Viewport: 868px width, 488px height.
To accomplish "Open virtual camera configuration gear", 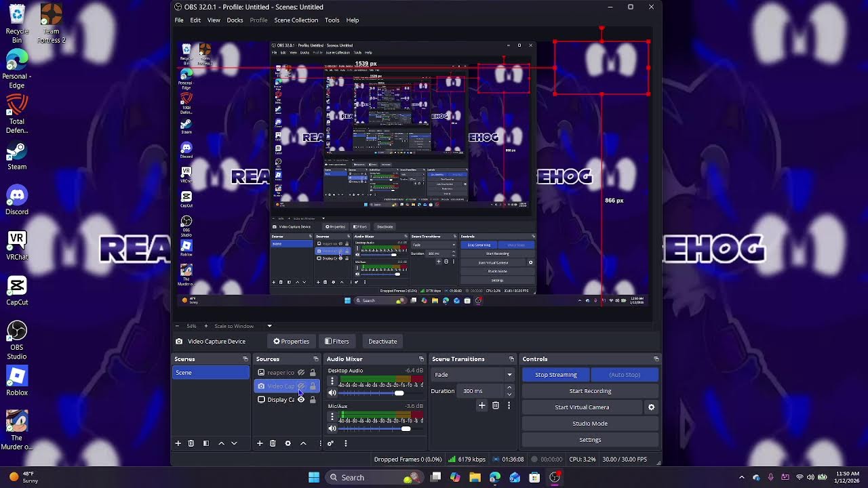I will (x=652, y=407).
